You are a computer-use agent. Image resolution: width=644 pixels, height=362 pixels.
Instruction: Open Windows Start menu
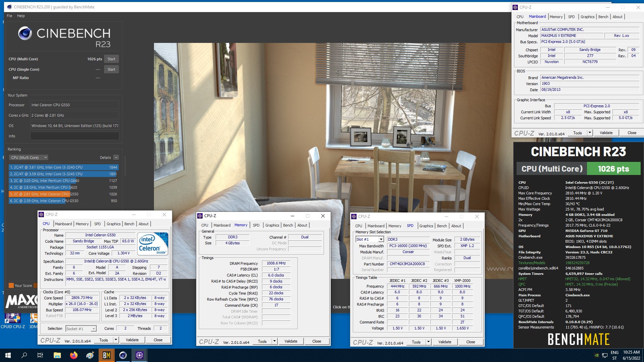pos(8,355)
